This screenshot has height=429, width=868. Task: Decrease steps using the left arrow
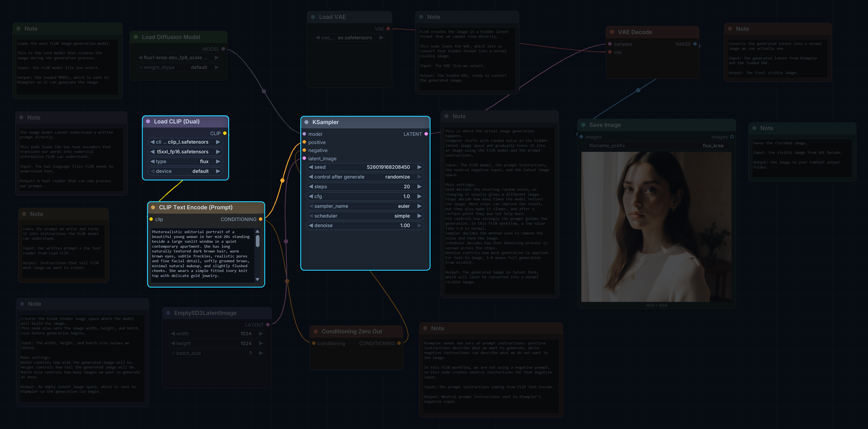[x=311, y=187]
